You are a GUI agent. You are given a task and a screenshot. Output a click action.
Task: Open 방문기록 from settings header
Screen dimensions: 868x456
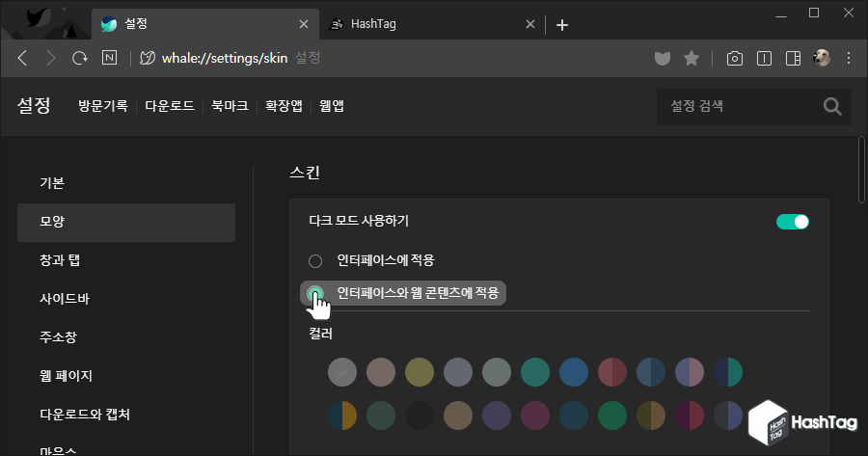click(103, 106)
